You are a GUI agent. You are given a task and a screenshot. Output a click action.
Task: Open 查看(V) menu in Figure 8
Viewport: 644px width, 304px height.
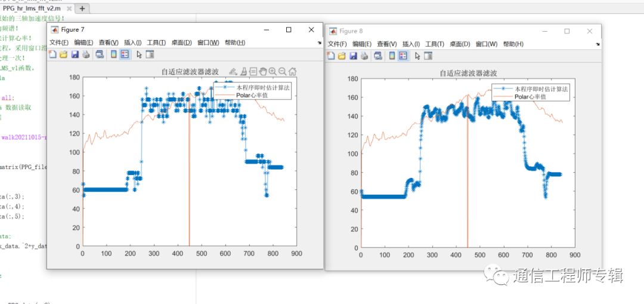click(387, 44)
